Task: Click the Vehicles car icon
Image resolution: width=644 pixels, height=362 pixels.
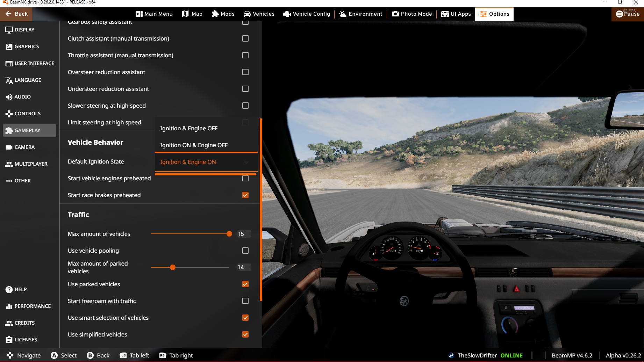Action: pyautogui.click(x=247, y=14)
